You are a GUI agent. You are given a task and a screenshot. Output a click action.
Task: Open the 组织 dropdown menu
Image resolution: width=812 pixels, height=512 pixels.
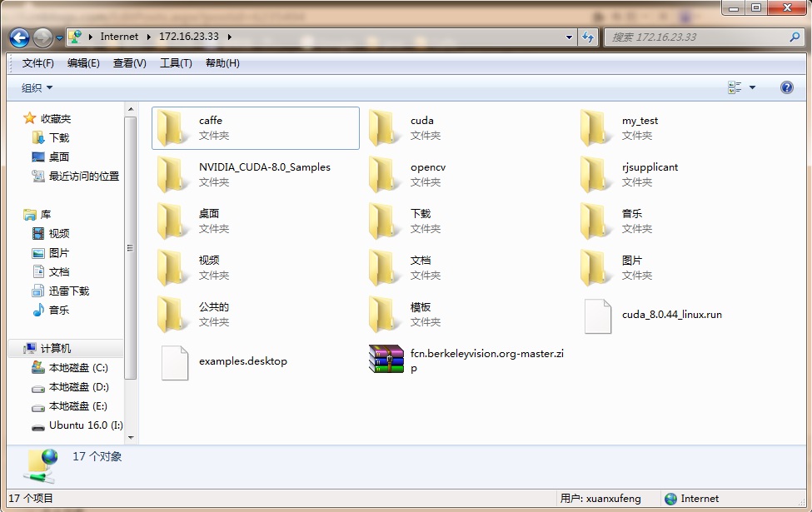pos(37,87)
